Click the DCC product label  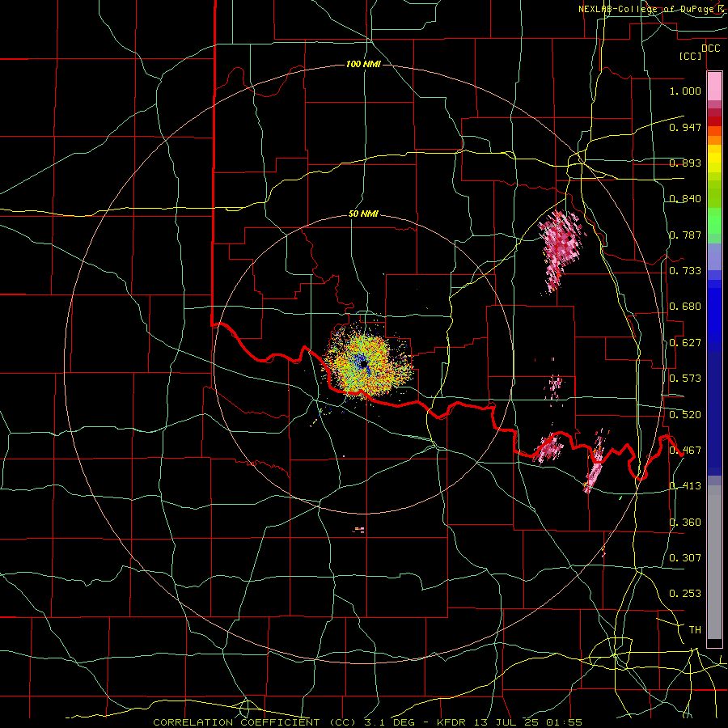pyautogui.click(x=710, y=49)
